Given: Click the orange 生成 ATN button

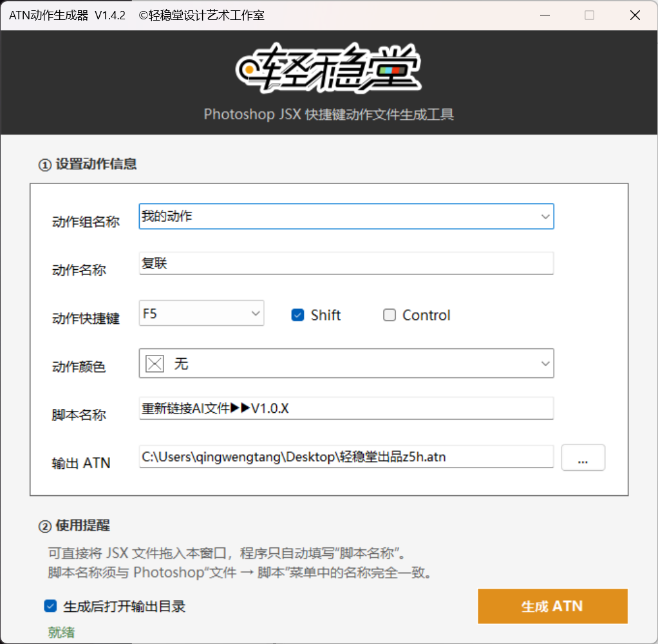Looking at the screenshot, I should point(552,606).
